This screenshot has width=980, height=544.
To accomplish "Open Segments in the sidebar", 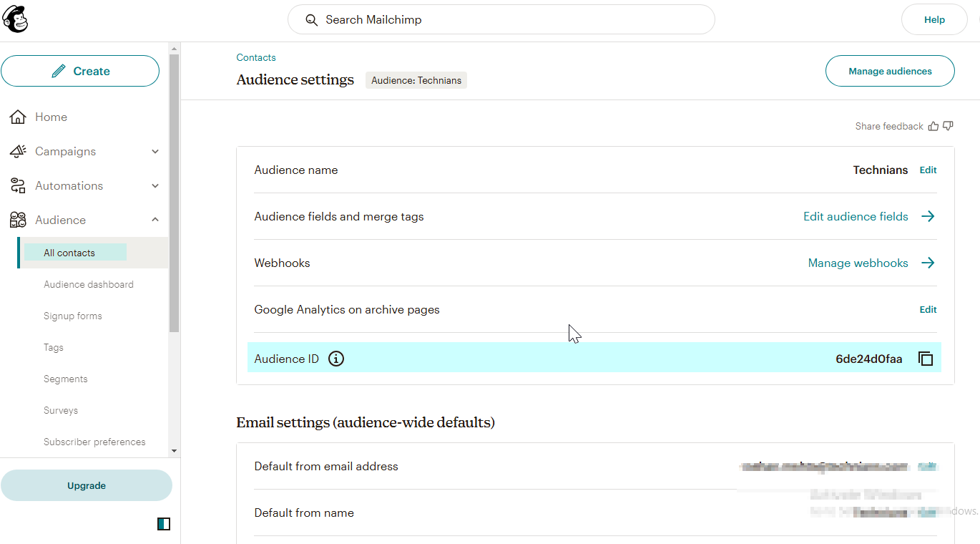I will (66, 379).
